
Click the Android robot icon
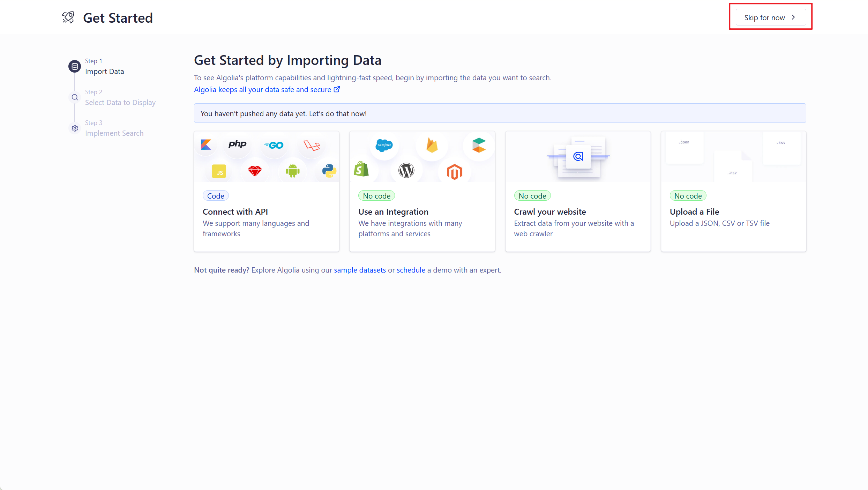pos(292,171)
